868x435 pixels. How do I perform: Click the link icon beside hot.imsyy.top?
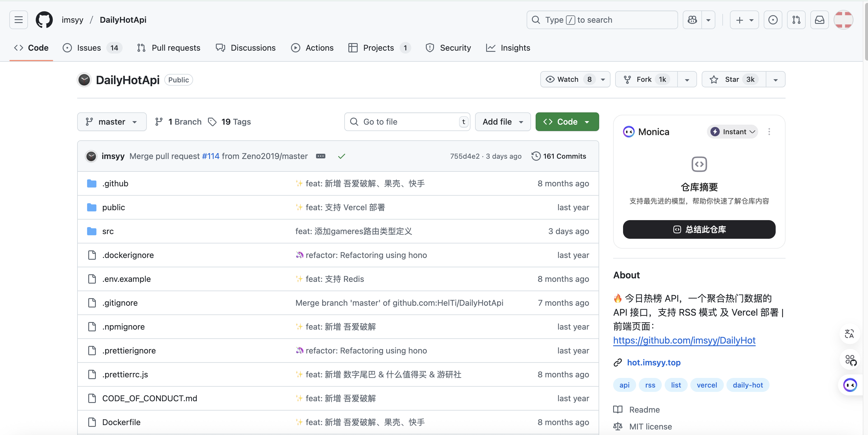click(618, 362)
